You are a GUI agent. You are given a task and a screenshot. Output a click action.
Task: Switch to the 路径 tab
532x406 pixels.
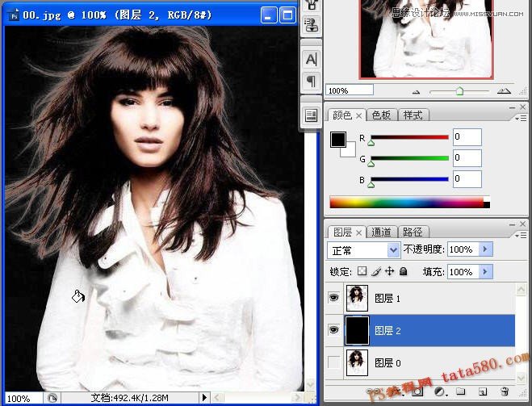pyautogui.click(x=413, y=232)
